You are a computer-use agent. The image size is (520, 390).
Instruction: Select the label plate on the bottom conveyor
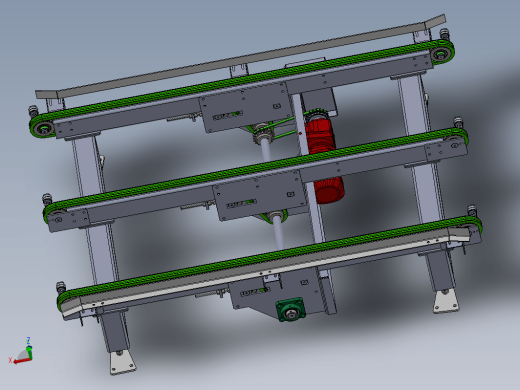[x=255, y=292]
